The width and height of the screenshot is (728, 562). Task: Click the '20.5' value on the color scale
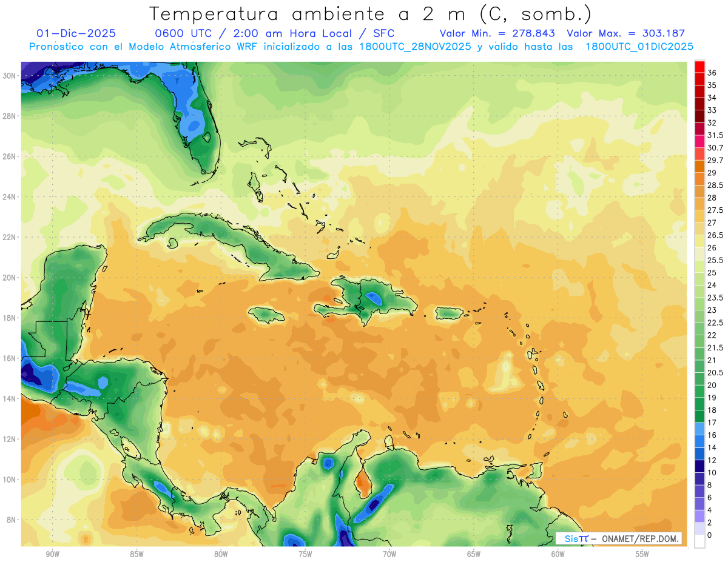(715, 373)
